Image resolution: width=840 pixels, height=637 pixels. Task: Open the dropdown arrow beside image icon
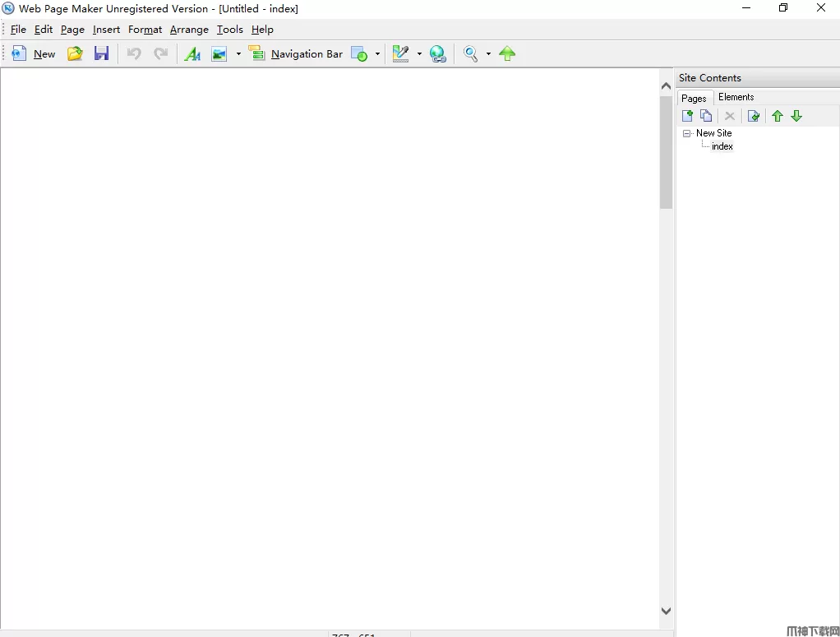[x=238, y=54]
